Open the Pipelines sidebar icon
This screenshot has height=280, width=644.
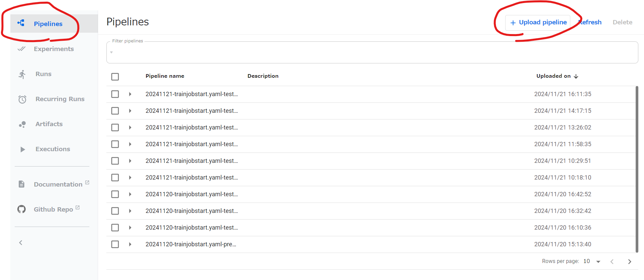(x=21, y=23)
